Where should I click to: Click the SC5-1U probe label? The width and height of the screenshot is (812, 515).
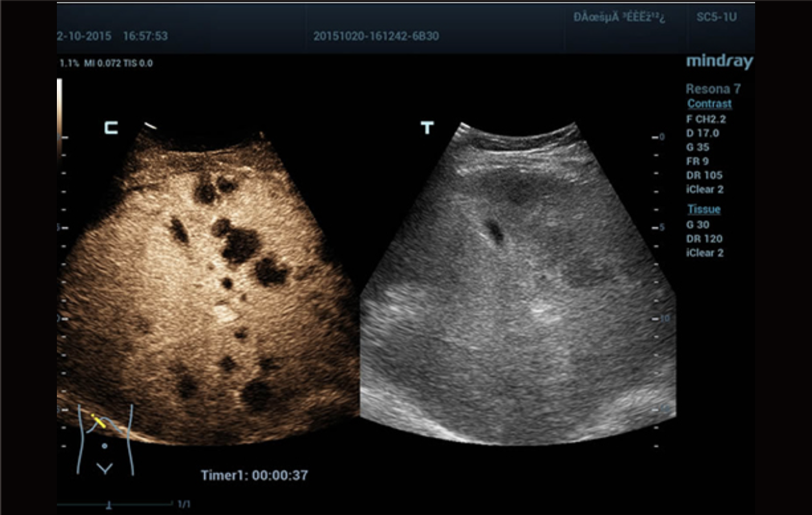pyautogui.click(x=716, y=17)
